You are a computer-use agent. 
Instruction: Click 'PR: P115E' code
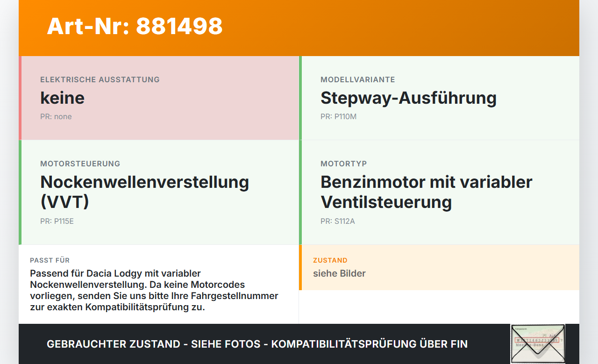tap(57, 221)
